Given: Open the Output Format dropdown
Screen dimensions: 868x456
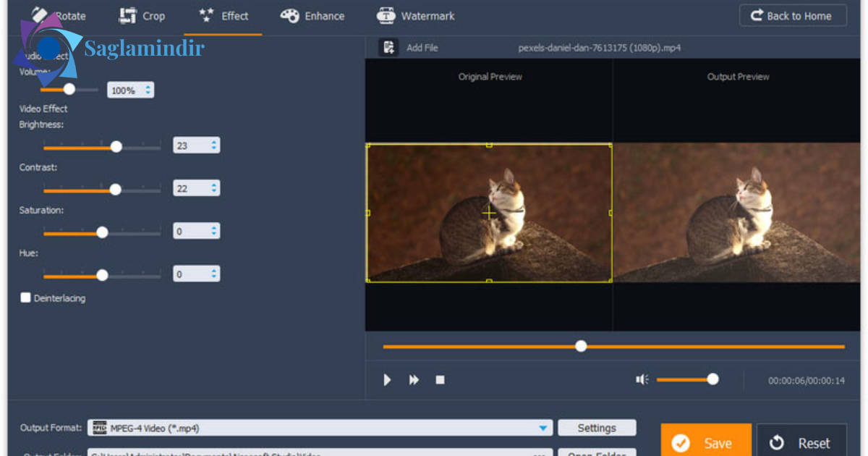Looking at the screenshot, I should coord(320,428).
